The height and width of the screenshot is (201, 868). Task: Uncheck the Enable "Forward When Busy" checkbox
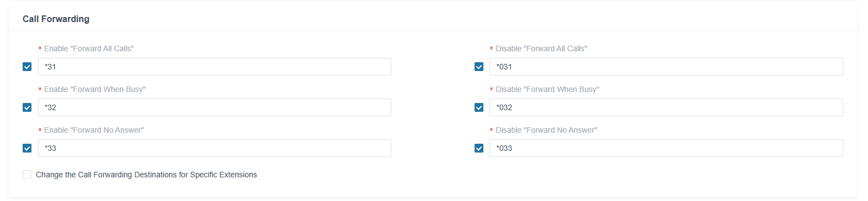(27, 107)
